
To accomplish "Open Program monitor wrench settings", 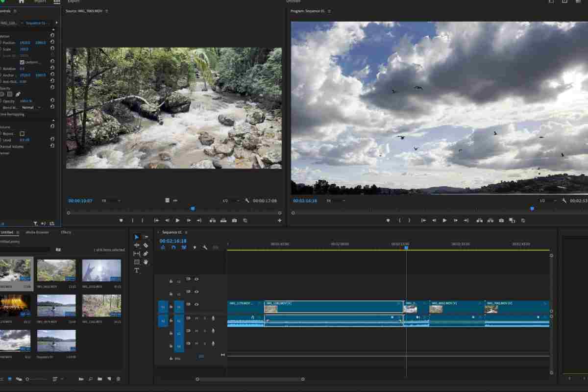I will [x=564, y=201].
